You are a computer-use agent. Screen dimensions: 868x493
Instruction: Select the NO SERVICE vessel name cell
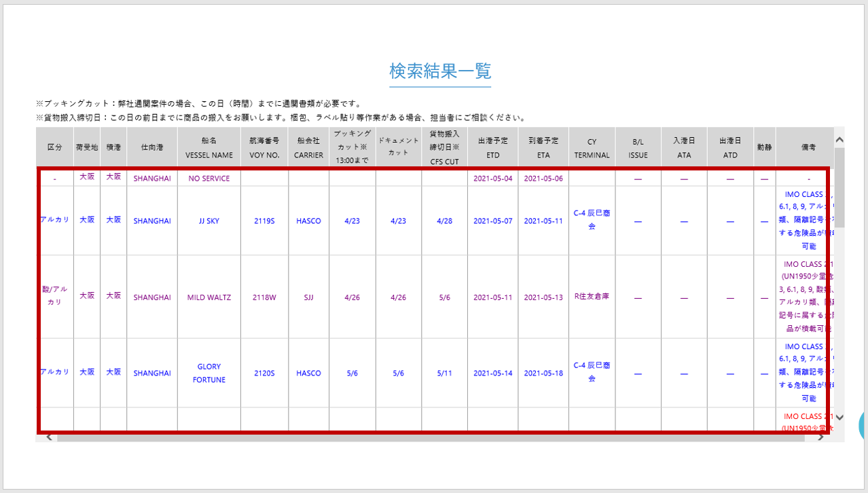click(209, 179)
